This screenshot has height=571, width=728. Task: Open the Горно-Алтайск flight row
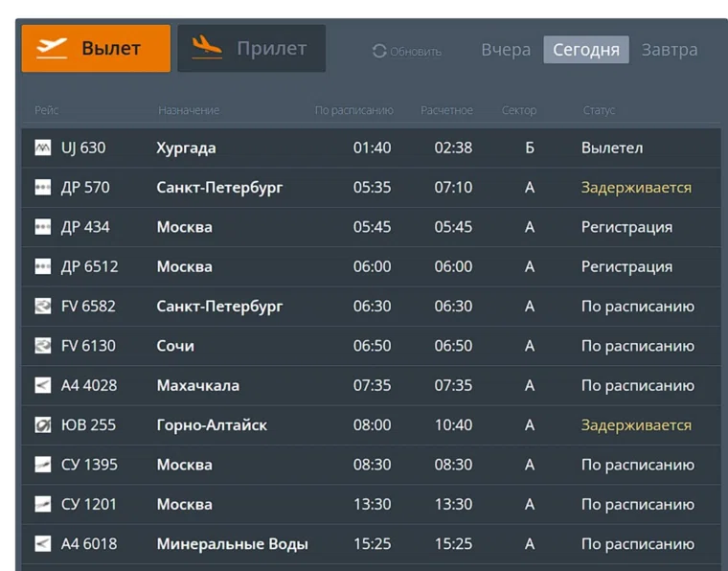212,425
